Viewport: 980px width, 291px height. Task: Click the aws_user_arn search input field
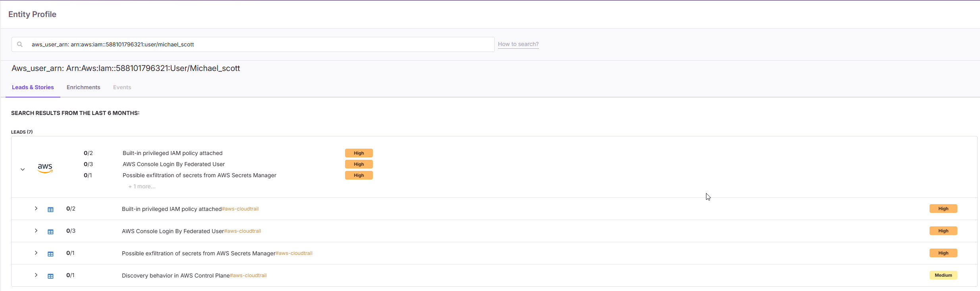click(x=258, y=44)
